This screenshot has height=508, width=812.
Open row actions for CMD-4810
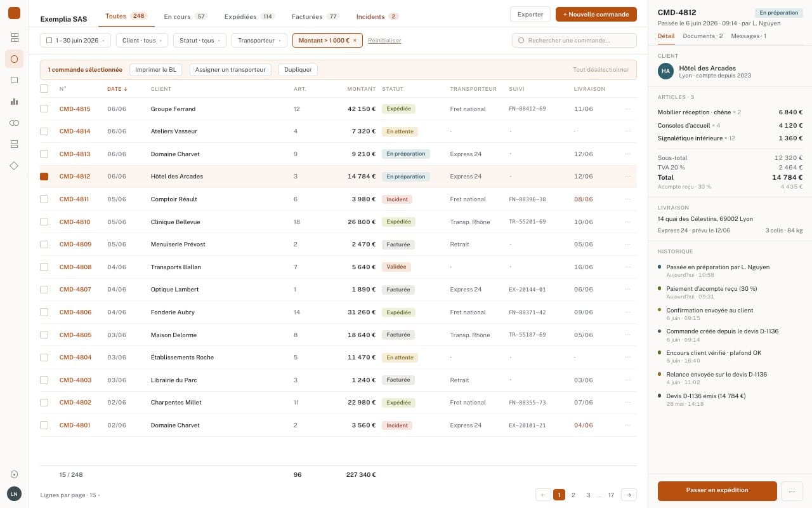coord(628,222)
